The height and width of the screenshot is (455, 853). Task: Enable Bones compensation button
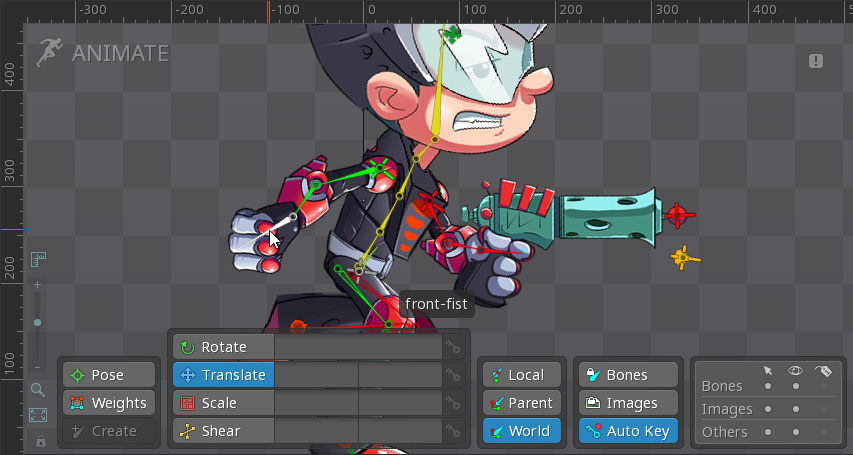(x=627, y=375)
